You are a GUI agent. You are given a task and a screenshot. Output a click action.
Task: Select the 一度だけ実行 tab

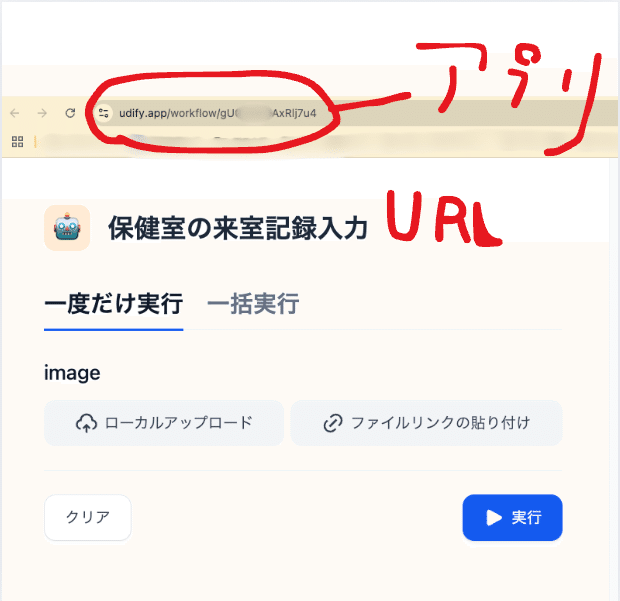(x=113, y=304)
